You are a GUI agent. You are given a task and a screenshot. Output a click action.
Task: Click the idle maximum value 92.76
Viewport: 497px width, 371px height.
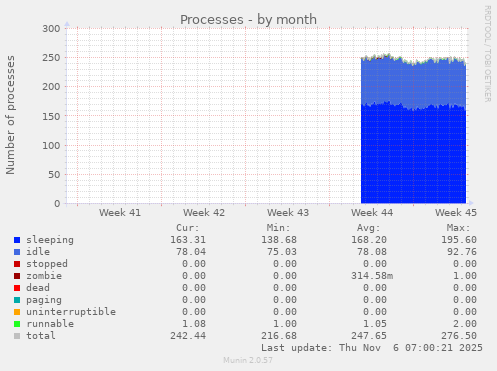pos(462,252)
